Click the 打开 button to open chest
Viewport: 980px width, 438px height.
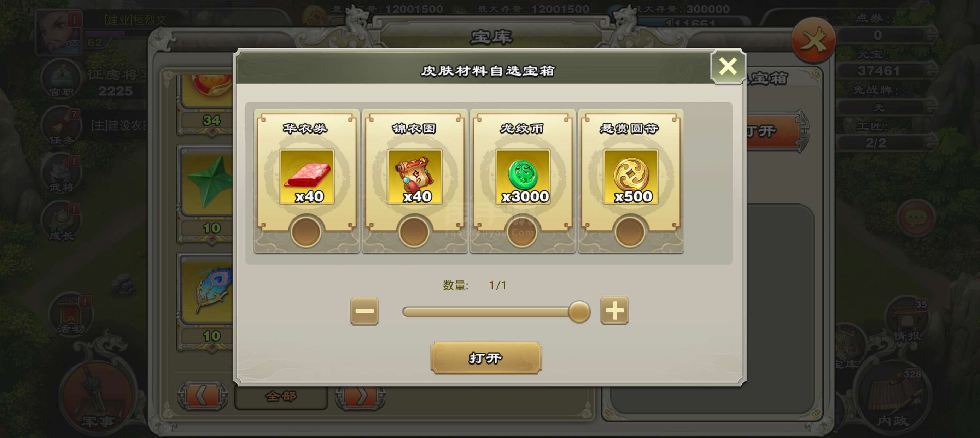pyautogui.click(x=486, y=358)
